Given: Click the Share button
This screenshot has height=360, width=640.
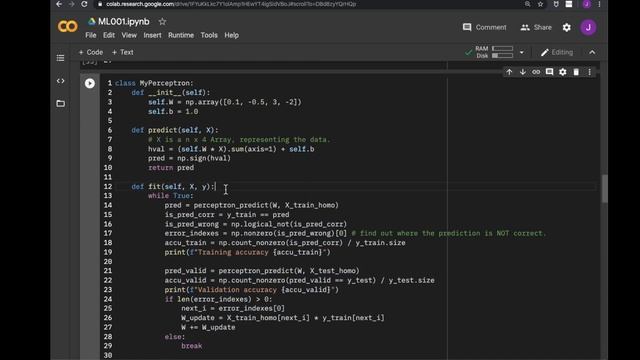Looking at the screenshot, I should click(x=536, y=27).
